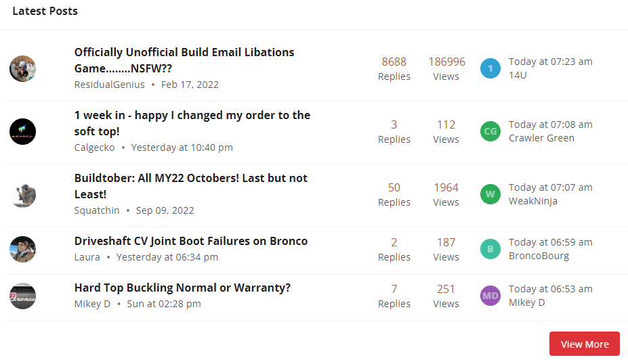Click the blue '1' user avatar
This screenshot has height=364, width=628.
coord(490,68)
